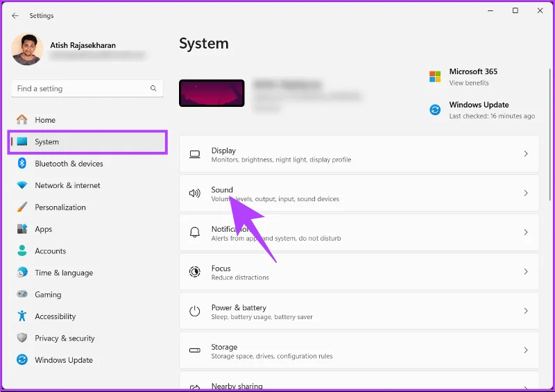Click the desktop wallpaper thumbnail
The image size is (555, 392).
[212, 93]
